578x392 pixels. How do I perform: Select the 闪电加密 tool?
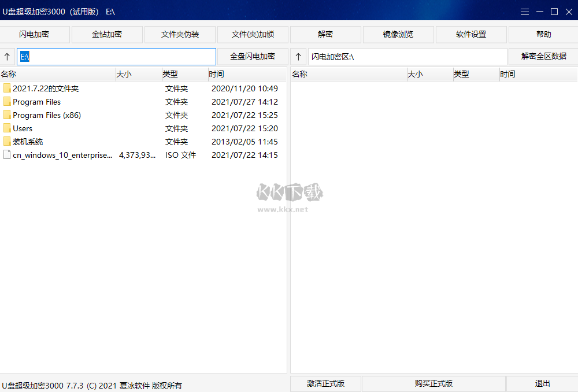pos(34,34)
